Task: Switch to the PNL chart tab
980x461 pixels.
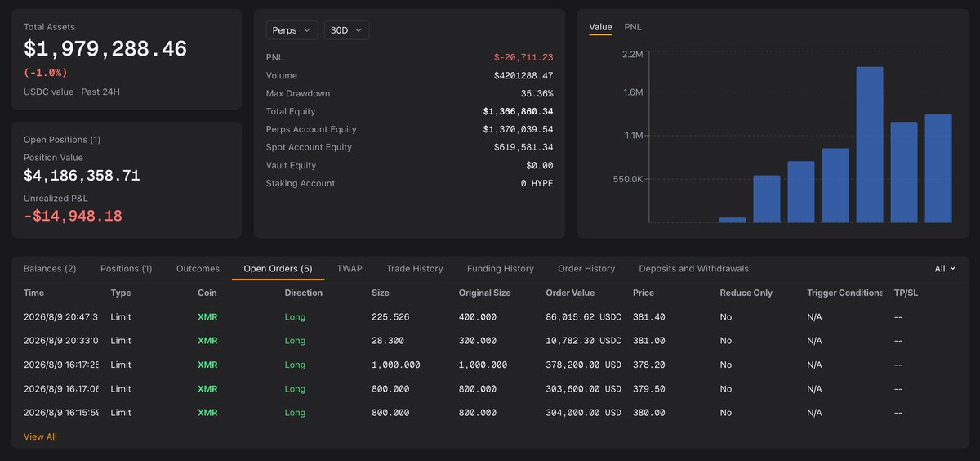Action: click(x=633, y=27)
